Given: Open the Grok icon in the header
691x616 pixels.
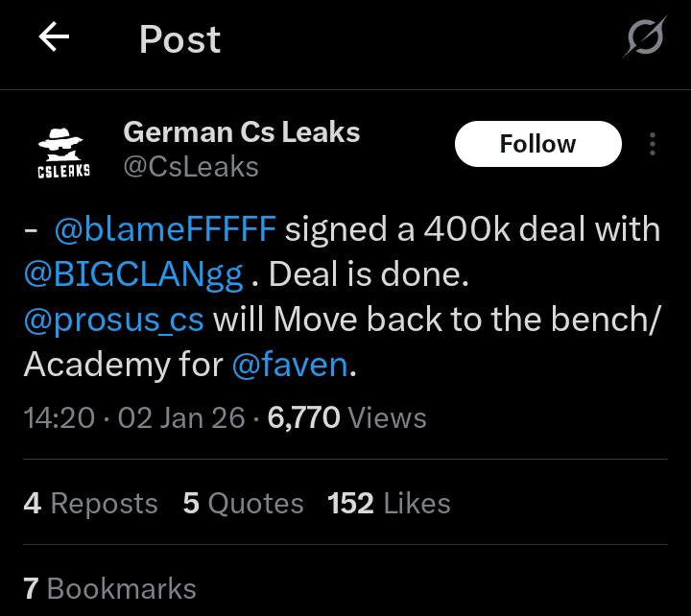Looking at the screenshot, I should click(x=646, y=39).
